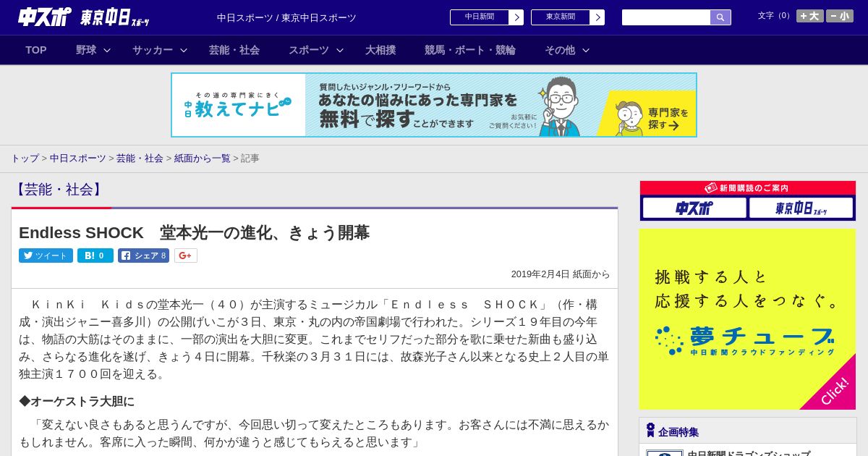Viewport: 868px width, 456px height.
Task: Open the 中日新聞 link button
Action: click(x=479, y=17)
